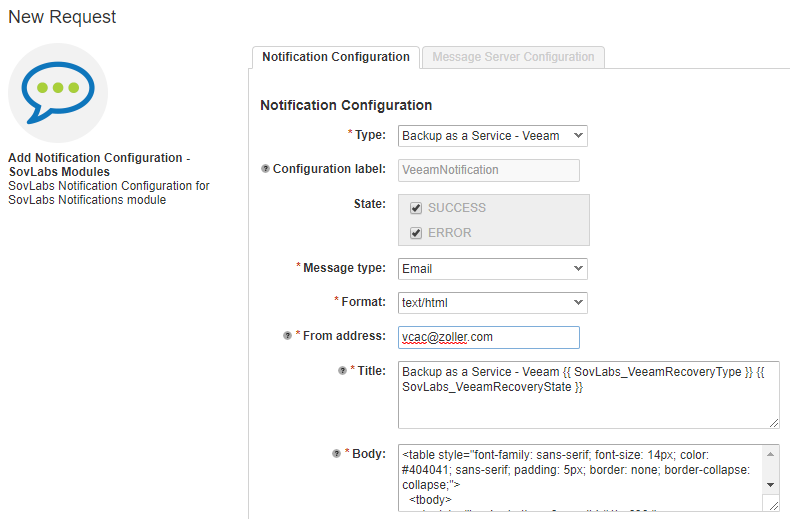Focus the From address input field
This screenshot has height=519, width=790.
(x=488, y=337)
